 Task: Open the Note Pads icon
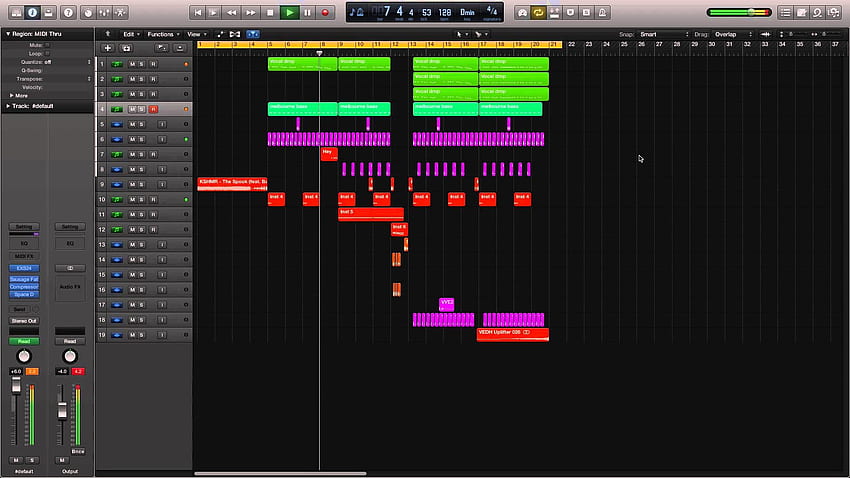point(802,12)
